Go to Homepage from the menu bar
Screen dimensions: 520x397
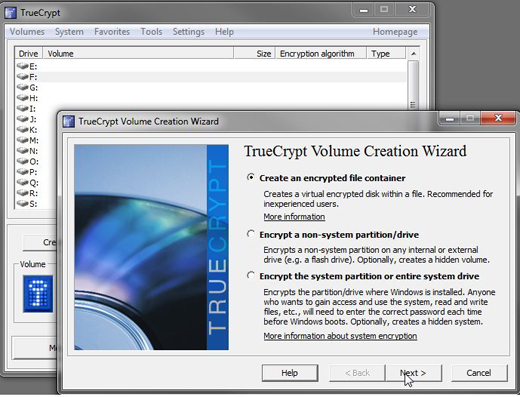[395, 32]
